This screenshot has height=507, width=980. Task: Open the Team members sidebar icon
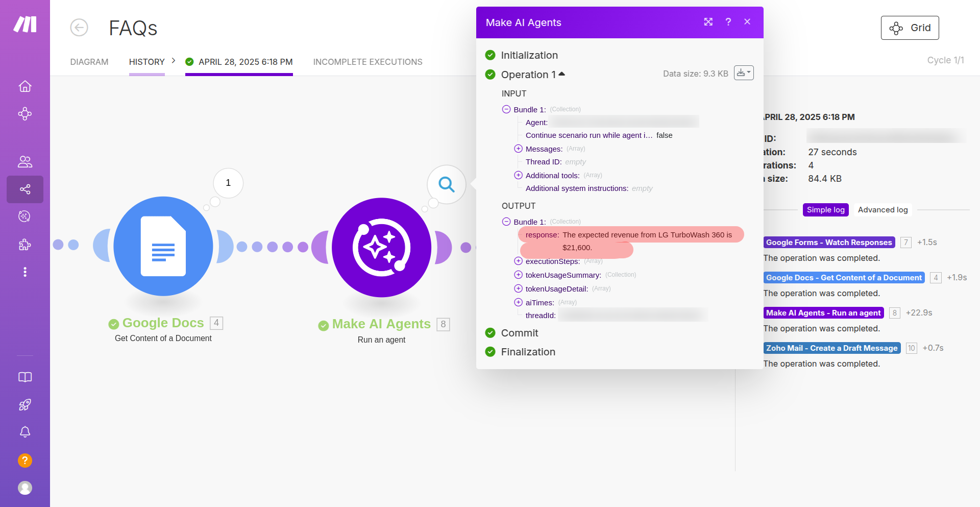point(25,162)
